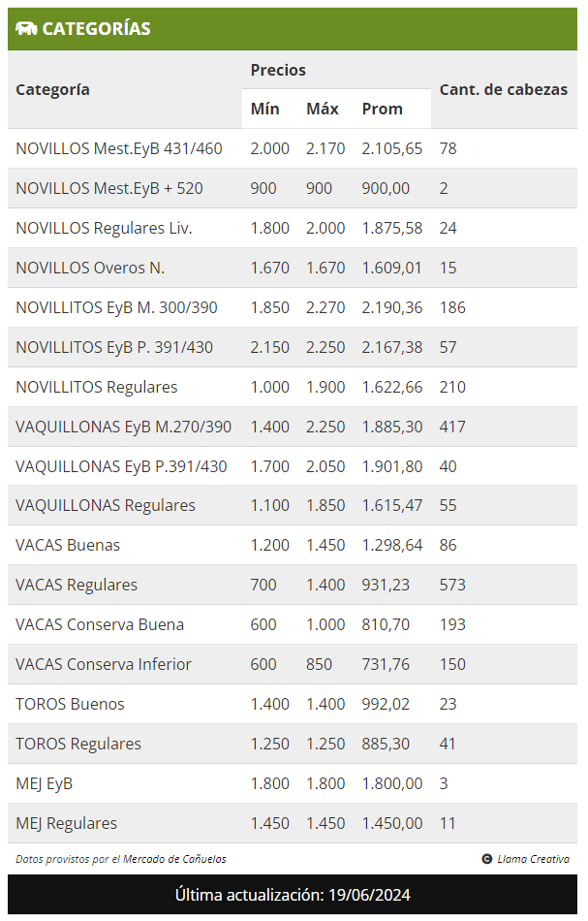588x921 pixels.
Task: Select the VAQUILLONAS EyB M.270/390 row
Action: (293, 427)
